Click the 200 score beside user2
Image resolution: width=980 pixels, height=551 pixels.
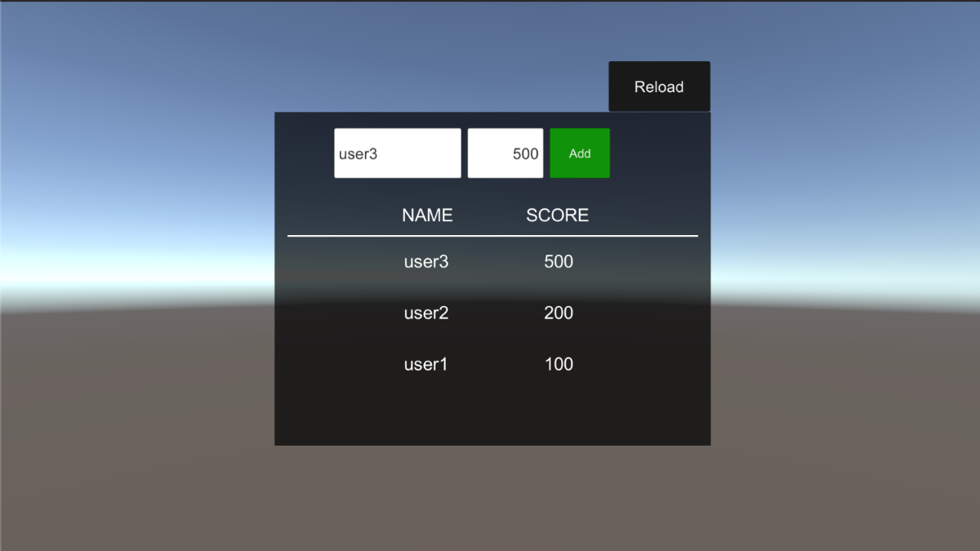559,313
